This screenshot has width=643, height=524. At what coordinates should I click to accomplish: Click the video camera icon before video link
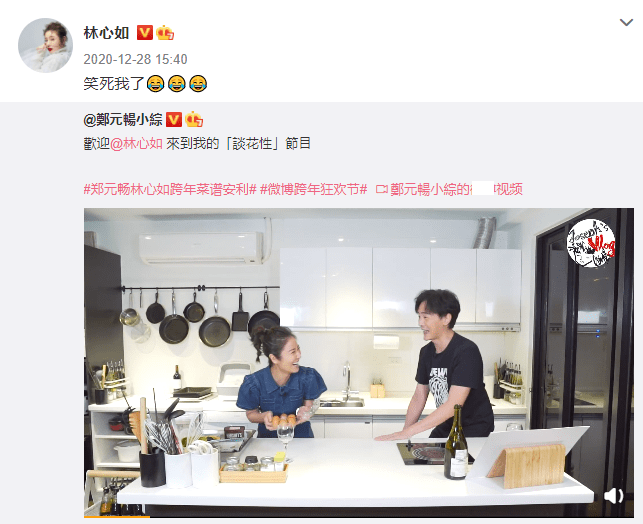(x=382, y=189)
